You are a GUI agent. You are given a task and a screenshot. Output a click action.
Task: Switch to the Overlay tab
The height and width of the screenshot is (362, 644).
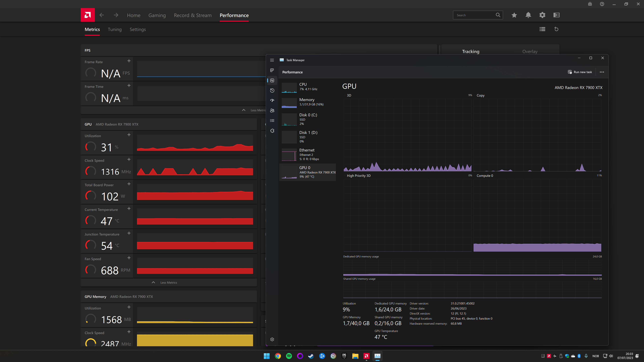530,51
